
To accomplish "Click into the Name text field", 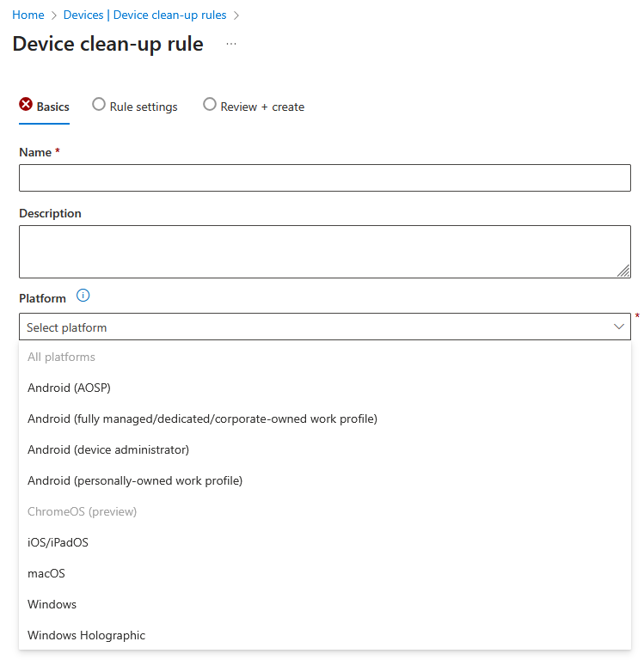I will point(325,178).
